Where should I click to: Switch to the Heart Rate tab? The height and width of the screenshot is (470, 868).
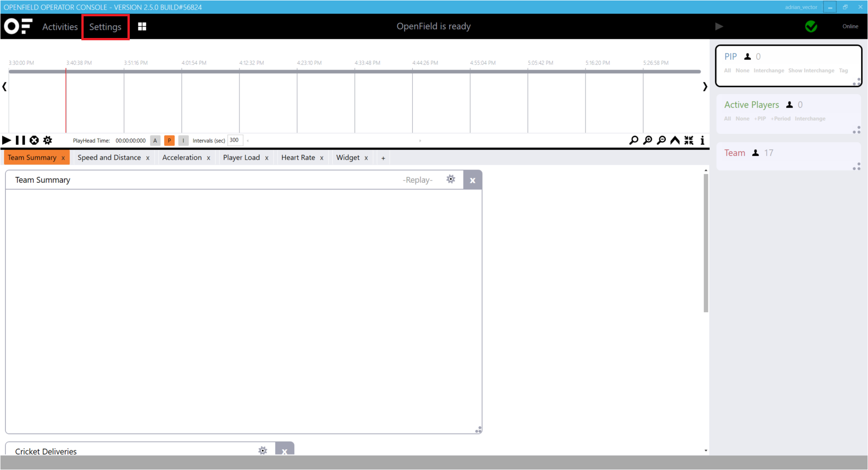point(298,157)
